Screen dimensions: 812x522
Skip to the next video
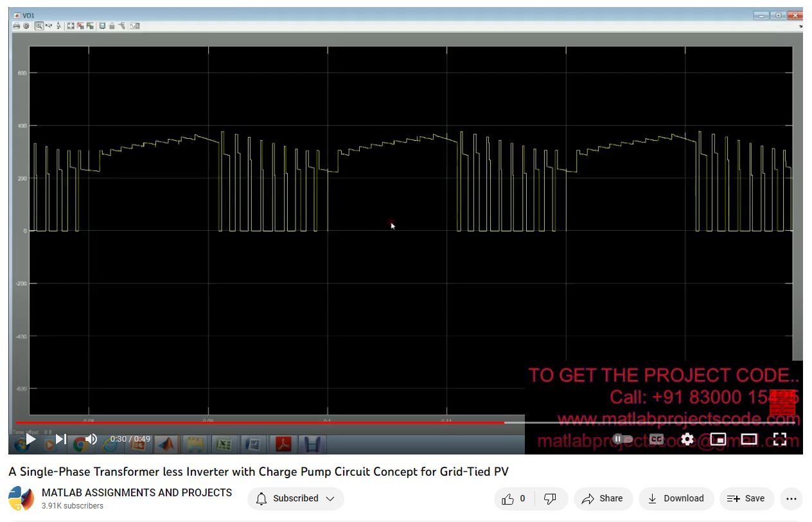[61, 439]
